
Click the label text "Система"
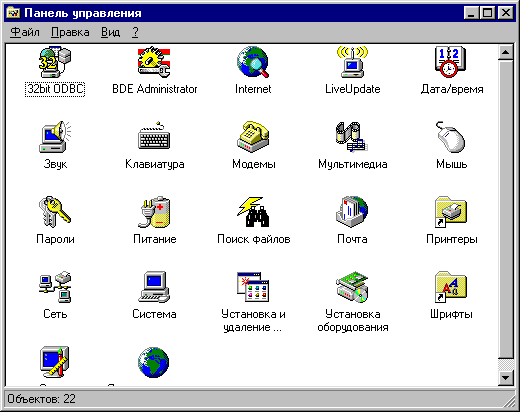tap(154, 314)
